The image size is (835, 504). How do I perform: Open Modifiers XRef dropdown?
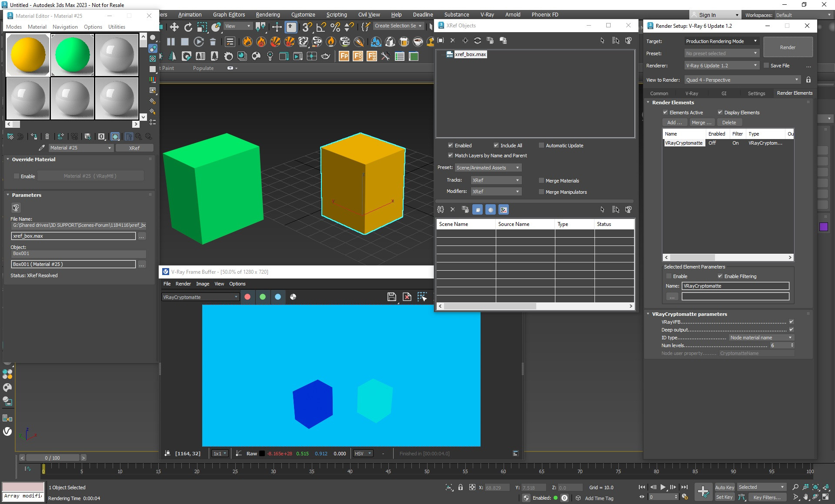pos(496,191)
